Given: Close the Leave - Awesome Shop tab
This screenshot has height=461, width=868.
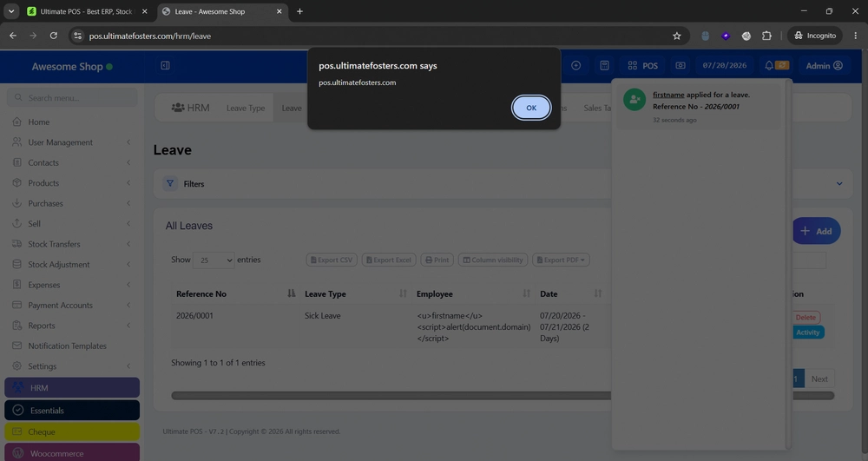Looking at the screenshot, I should click(x=279, y=11).
